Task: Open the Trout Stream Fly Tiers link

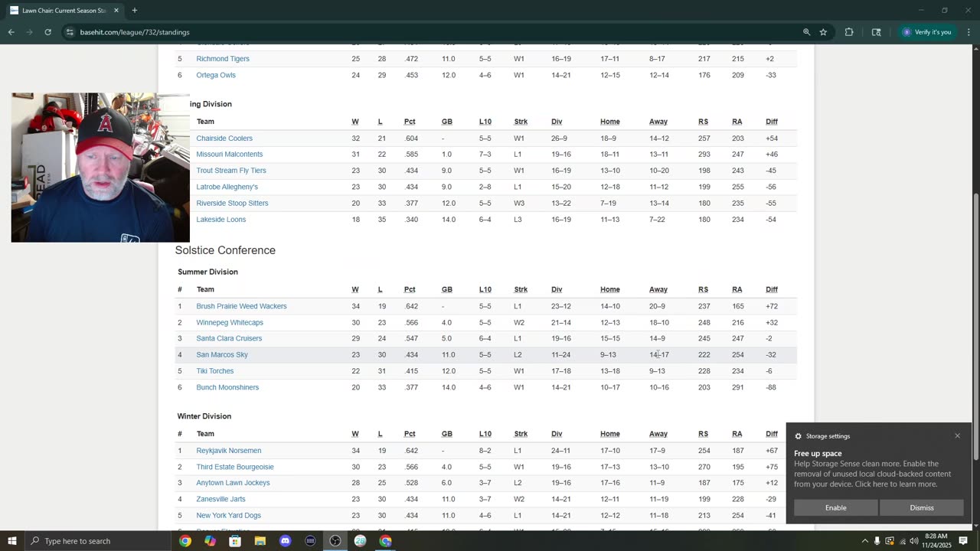Action: point(231,171)
